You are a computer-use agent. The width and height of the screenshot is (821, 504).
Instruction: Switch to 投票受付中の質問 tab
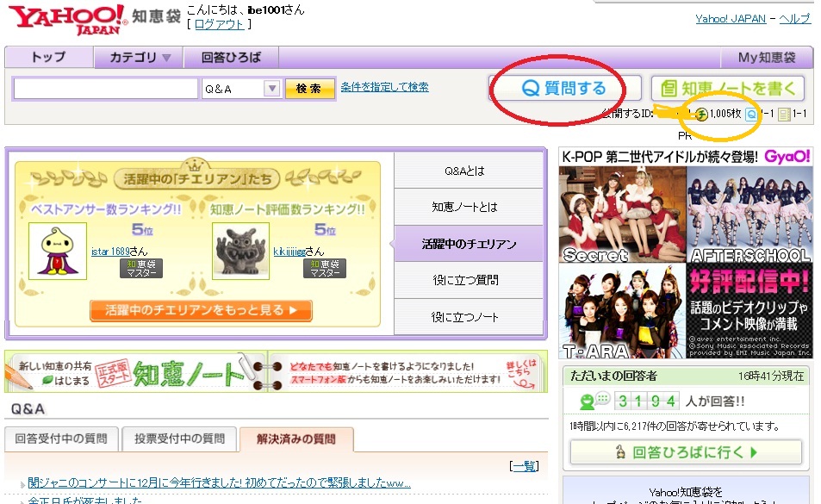(179, 439)
